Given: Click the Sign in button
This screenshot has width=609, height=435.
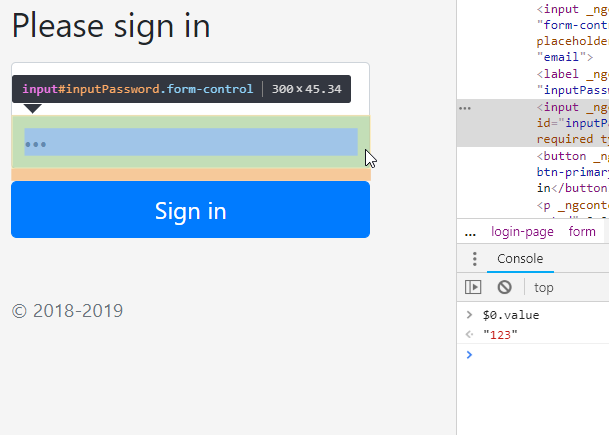Looking at the screenshot, I should coord(190,210).
